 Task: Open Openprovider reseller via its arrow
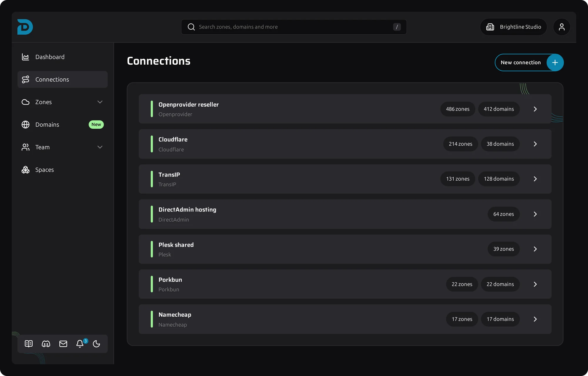tap(535, 109)
